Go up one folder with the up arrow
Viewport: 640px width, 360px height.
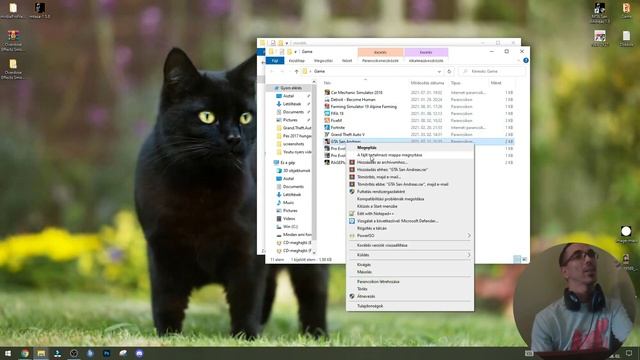[x=297, y=71]
